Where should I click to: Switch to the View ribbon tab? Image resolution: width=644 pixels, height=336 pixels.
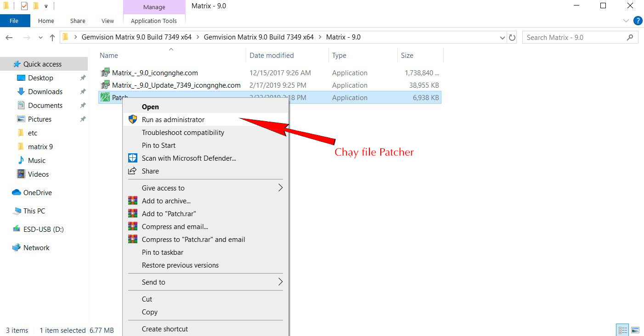pyautogui.click(x=107, y=21)
